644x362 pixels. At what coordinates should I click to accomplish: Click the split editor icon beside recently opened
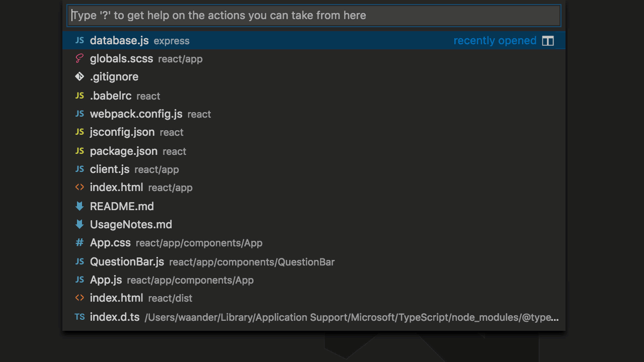[548, 41]
